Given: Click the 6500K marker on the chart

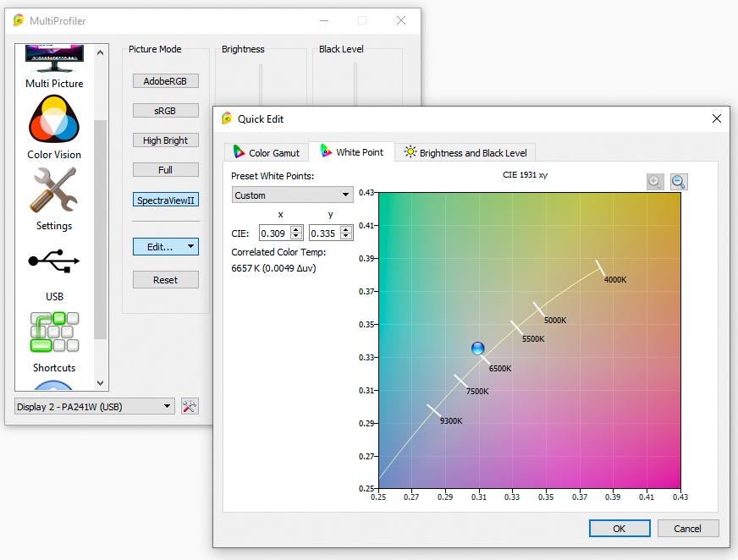Looking at the screenshot, I should pos(484,360).
